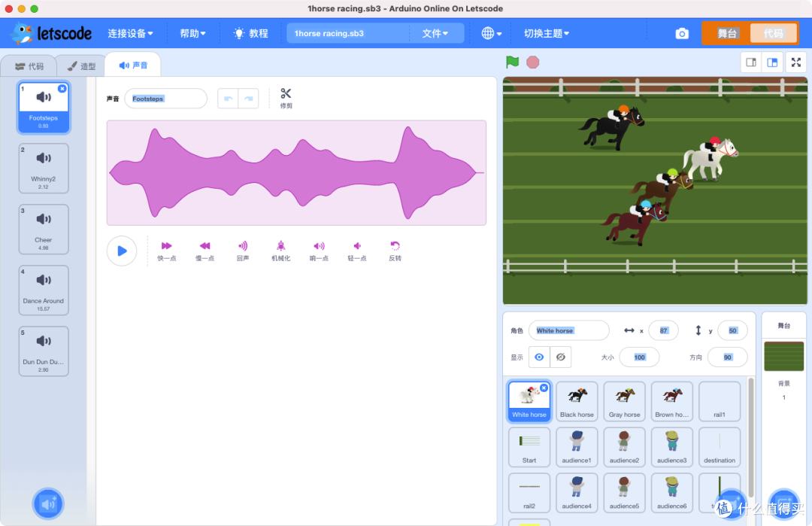Switch to the 造型 costumes tab
The width and height of the screenshot is (812, 526).
(82, 66)
